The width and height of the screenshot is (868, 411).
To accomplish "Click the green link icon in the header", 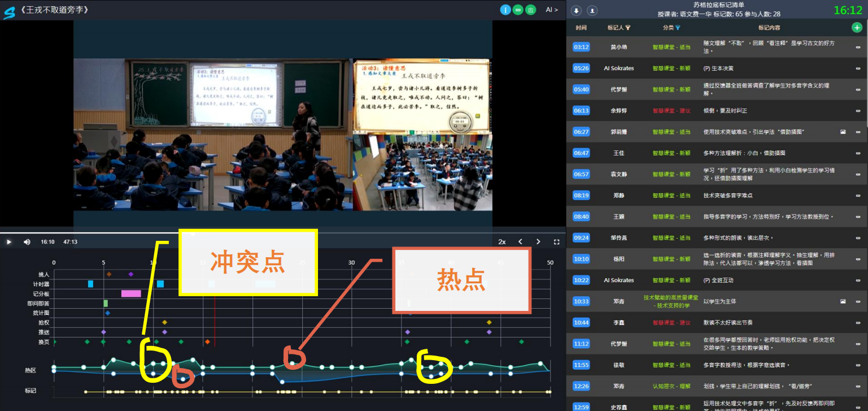I will [x=518, y=10].
